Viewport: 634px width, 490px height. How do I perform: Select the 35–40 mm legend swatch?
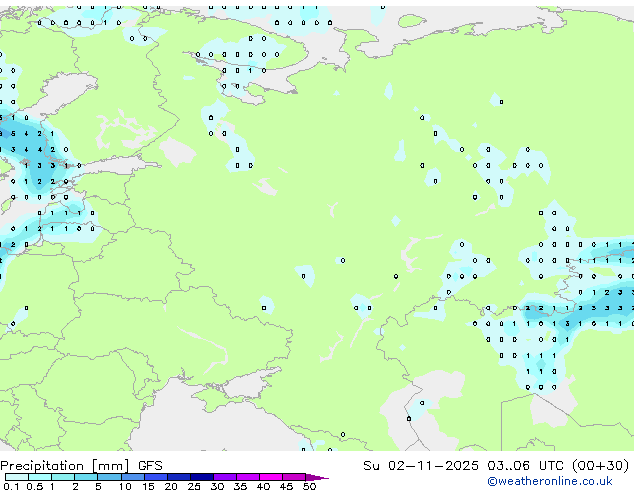click(x=248, y=477)
